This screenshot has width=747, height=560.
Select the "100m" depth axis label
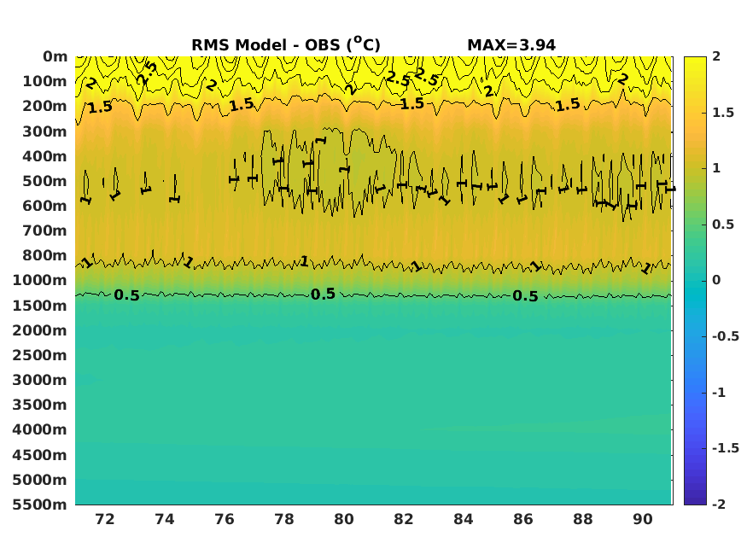click(44, 81)
